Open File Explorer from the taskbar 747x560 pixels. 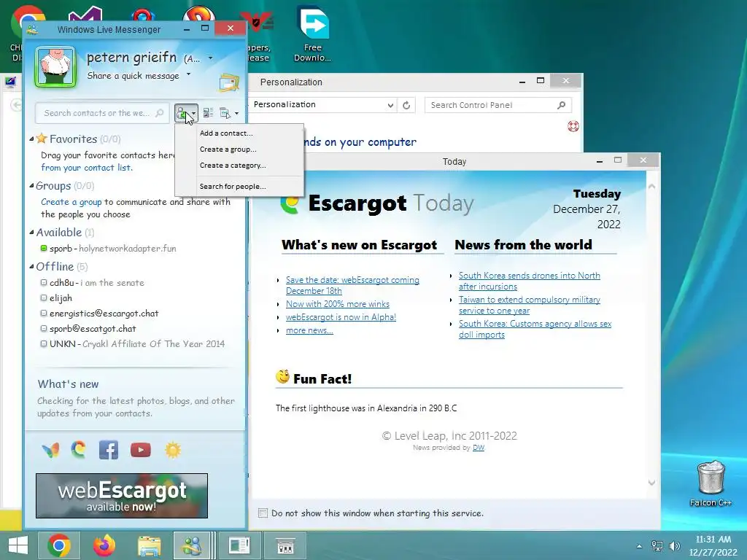click(x=149, y=545)
